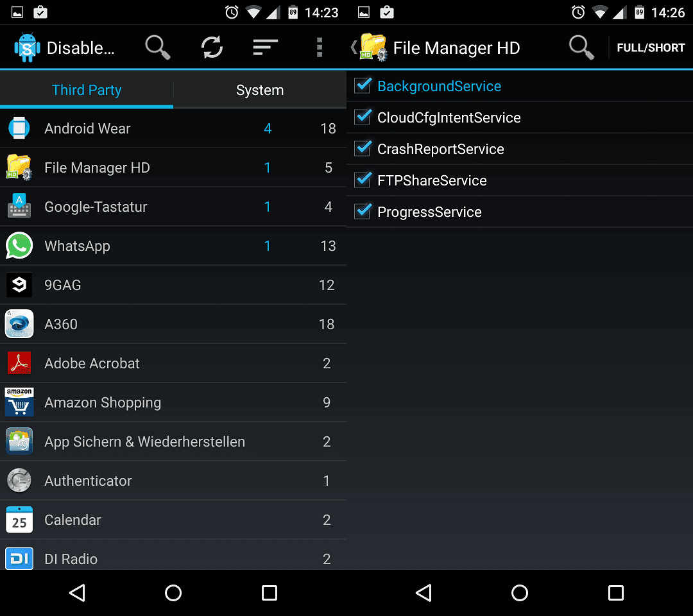Uncheck the FTPShareService checkbox

[363, 180]
